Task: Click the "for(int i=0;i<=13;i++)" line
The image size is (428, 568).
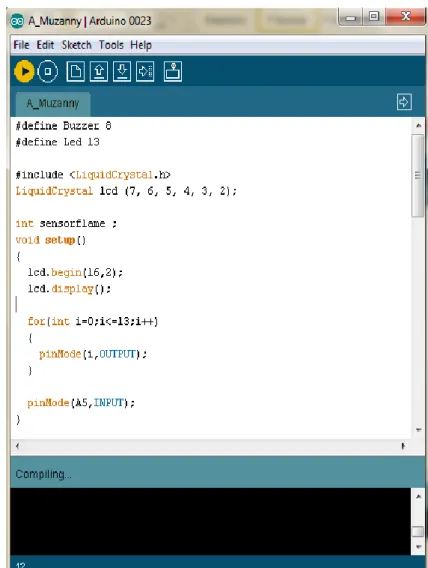Action: point(93,322)
